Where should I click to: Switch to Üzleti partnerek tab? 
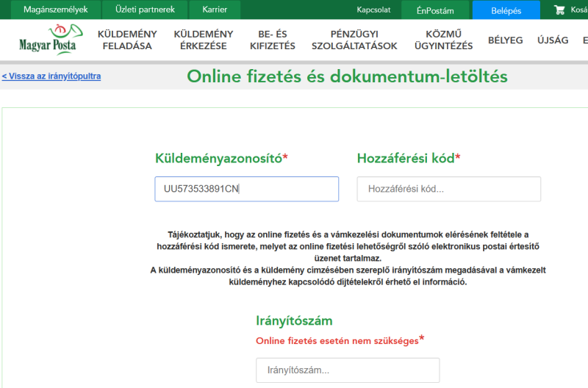[x=145, y=10]
